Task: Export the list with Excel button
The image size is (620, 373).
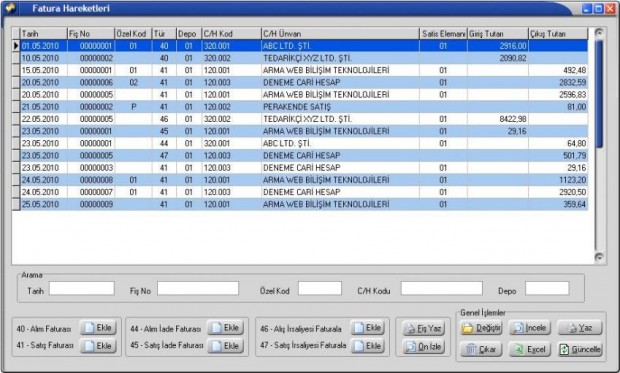Action: pyautogui.click(x=530, y=349)
